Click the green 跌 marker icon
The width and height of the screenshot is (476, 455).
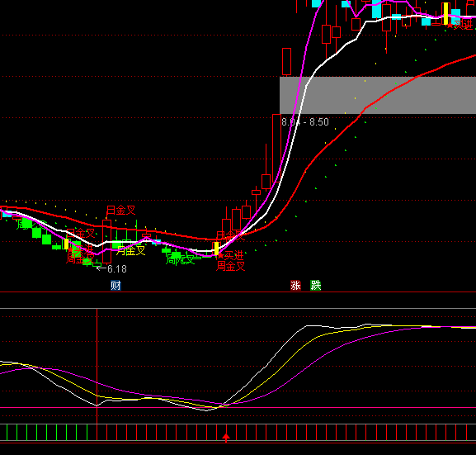[316, 286]
